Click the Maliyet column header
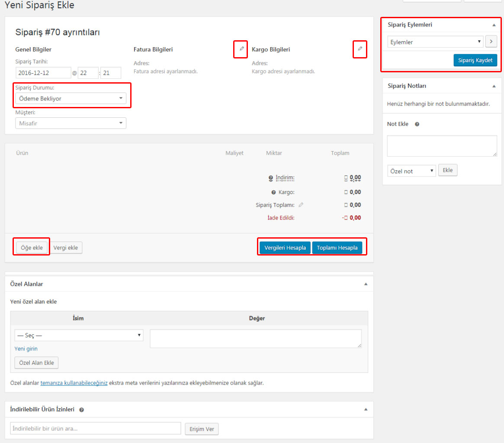Viewport: 504px width, 443px height. [234, 153]
